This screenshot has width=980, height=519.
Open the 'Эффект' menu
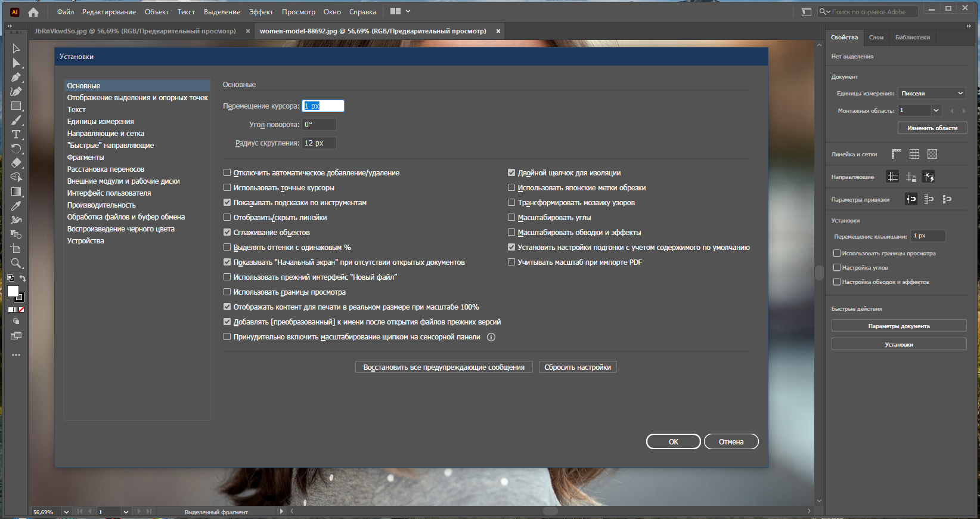coord(260,12)
